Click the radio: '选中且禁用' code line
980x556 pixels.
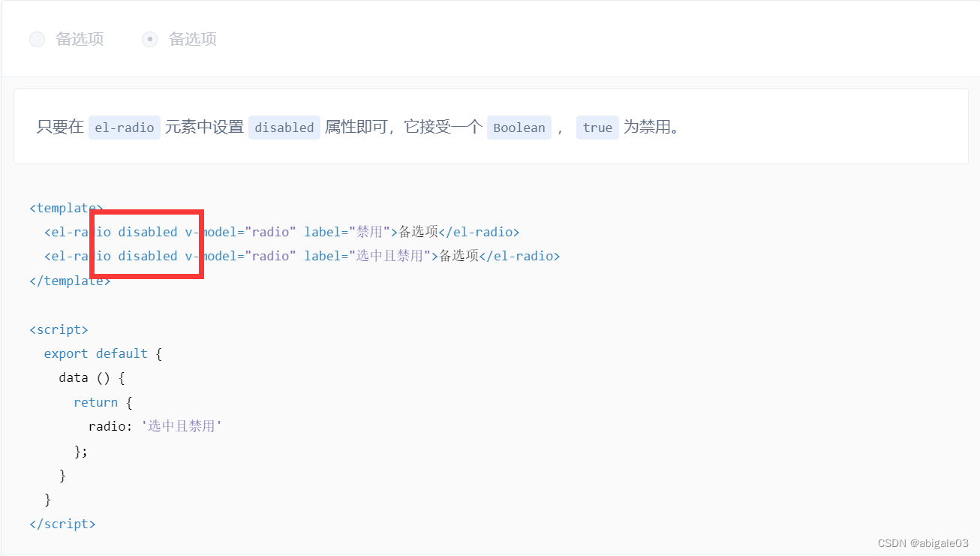click(x=155, y=426)
